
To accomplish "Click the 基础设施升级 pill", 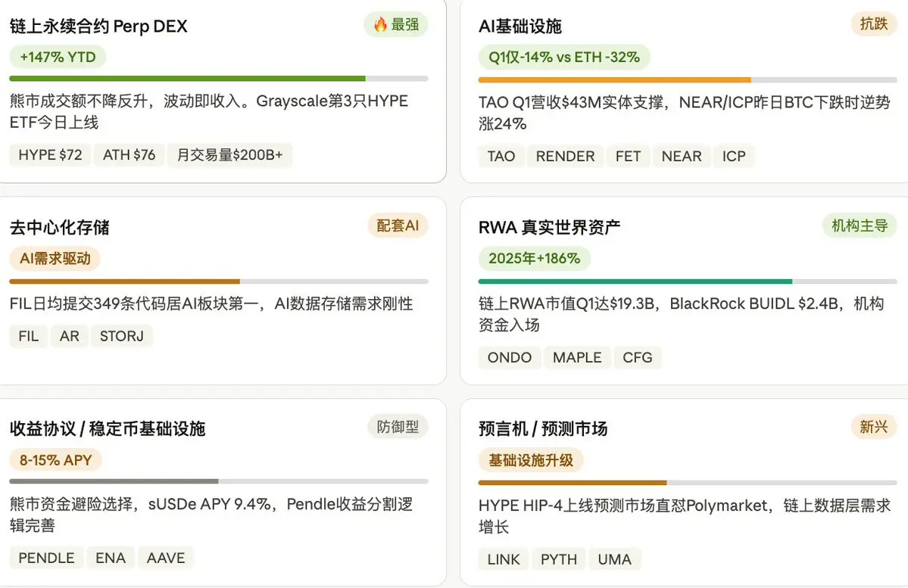I will [530, 460].
